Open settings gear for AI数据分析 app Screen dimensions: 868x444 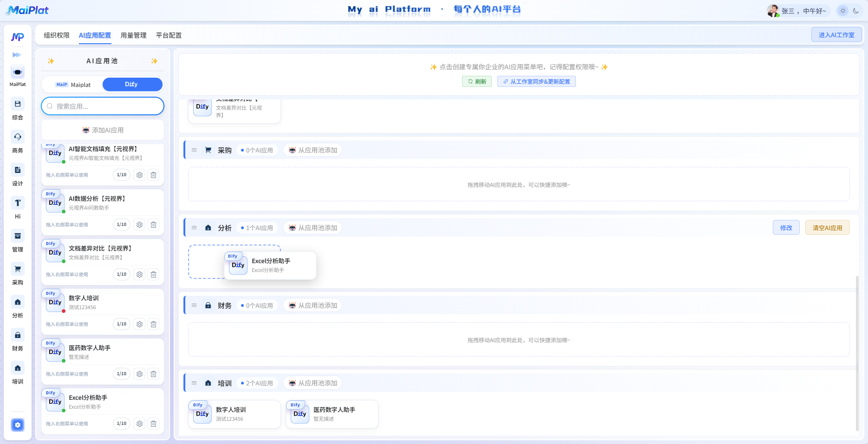tap(139, 225)
